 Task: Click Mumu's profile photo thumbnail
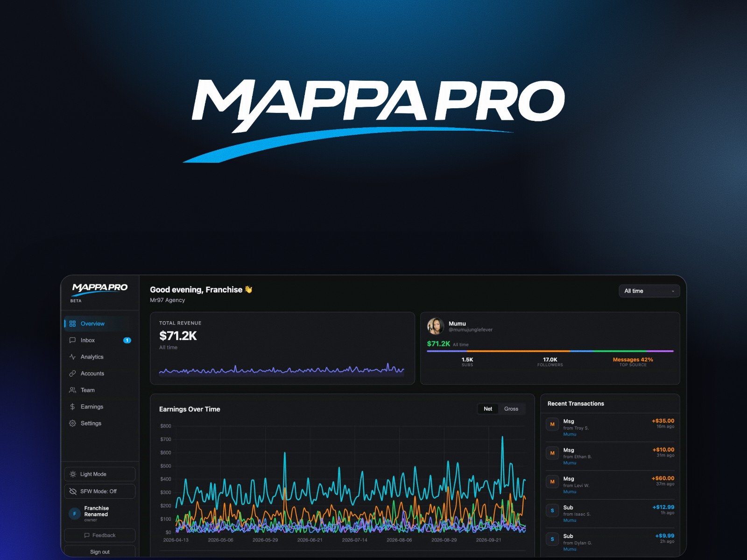coord(435,326)
